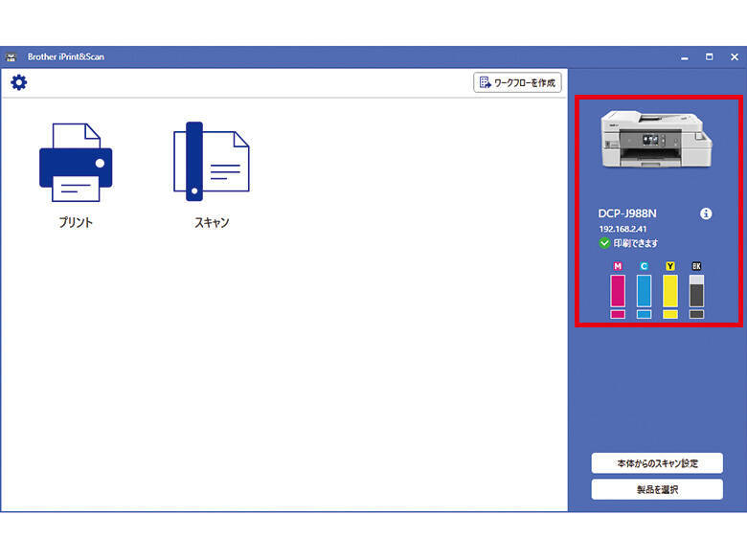The height and width of the screenshot is (560, 747).
Task: Click the 製品を選択 button
Action: 657,489
